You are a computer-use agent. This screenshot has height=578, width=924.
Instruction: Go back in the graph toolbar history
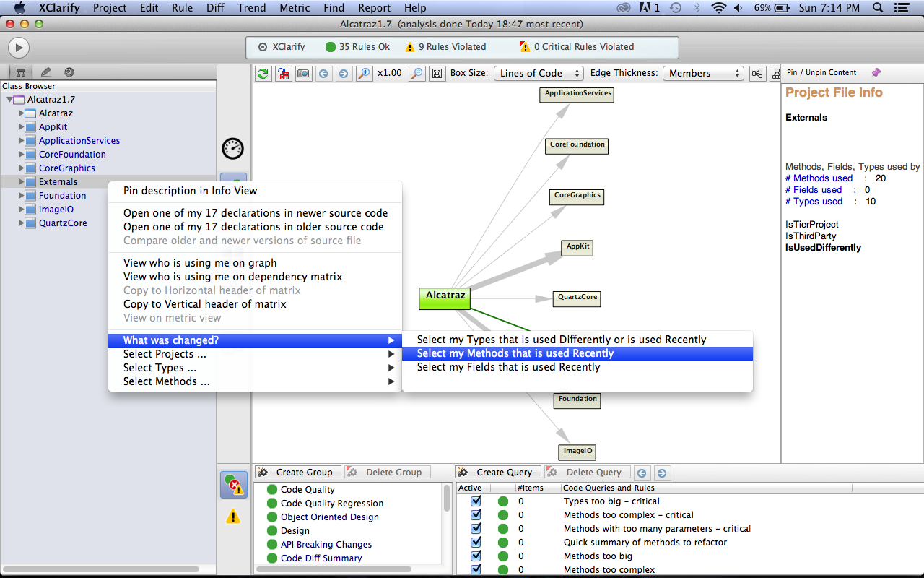[323, 74]
